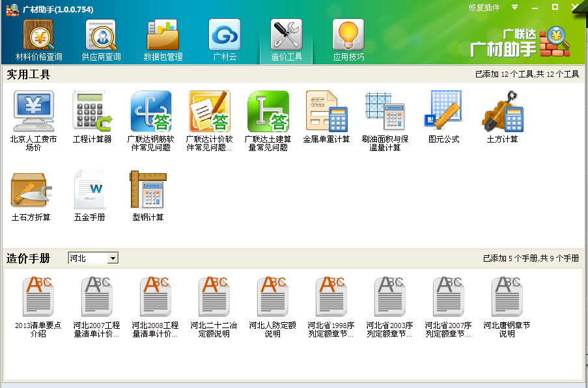Viewport: 588px width, 388px height.
Task: Open 河北2007工程量清单计价 handbook
Action: coord(97,307)
